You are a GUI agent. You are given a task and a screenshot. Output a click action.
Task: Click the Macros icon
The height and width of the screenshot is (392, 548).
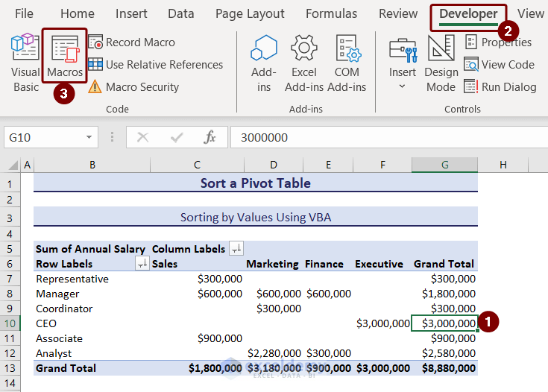click(x=65, y=56)
